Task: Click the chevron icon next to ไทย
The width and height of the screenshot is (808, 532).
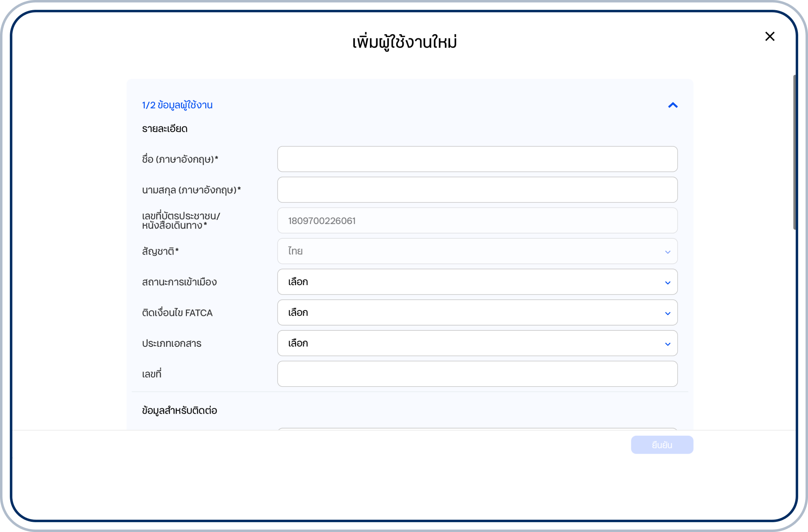Action: tap(668, 251)
